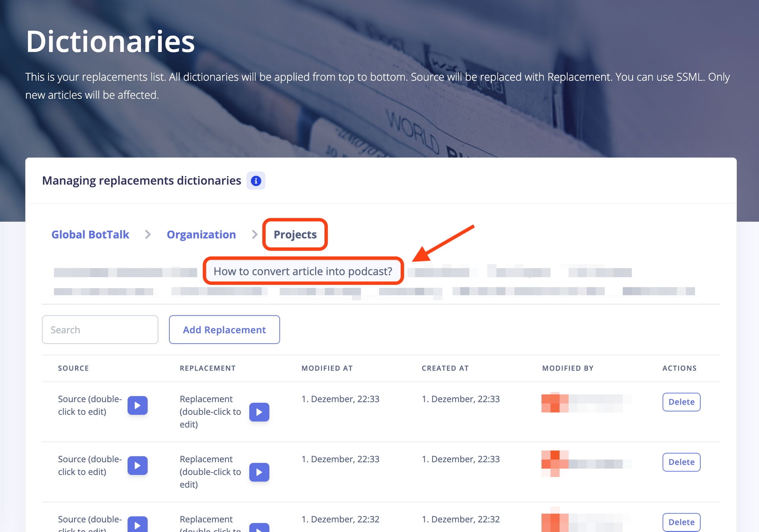
Task: Open the Global BotTalk dictionary tab
Action: [90, 235]
